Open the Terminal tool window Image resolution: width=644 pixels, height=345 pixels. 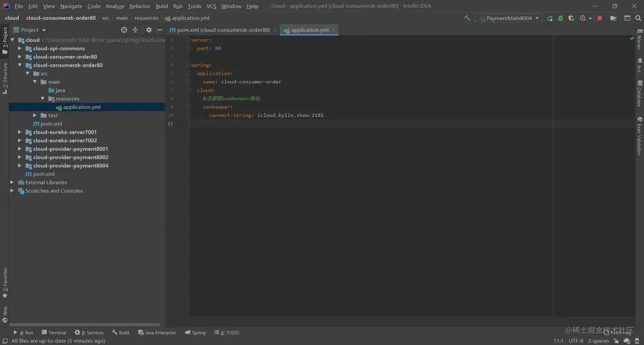tap(54, 333)
